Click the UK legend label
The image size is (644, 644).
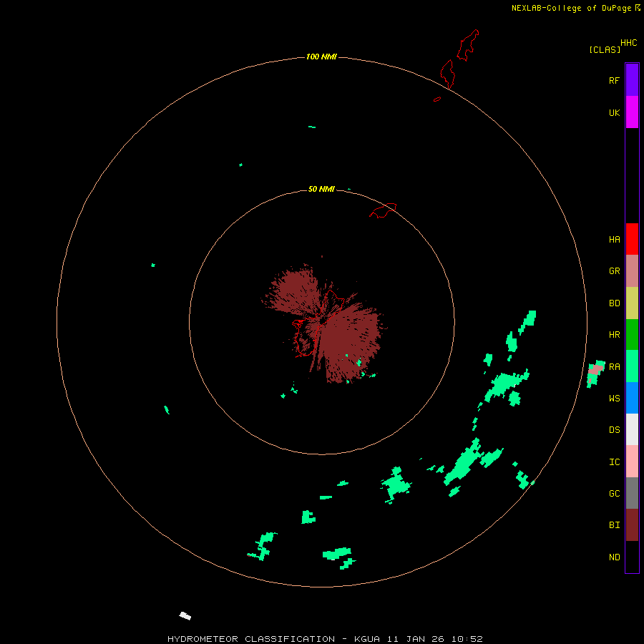(x=614, y=112)
